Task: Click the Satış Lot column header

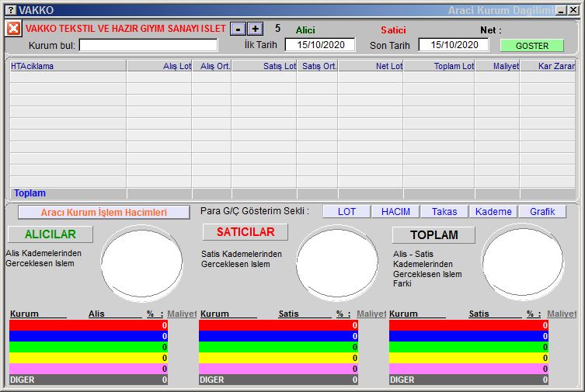Action: 264,66
